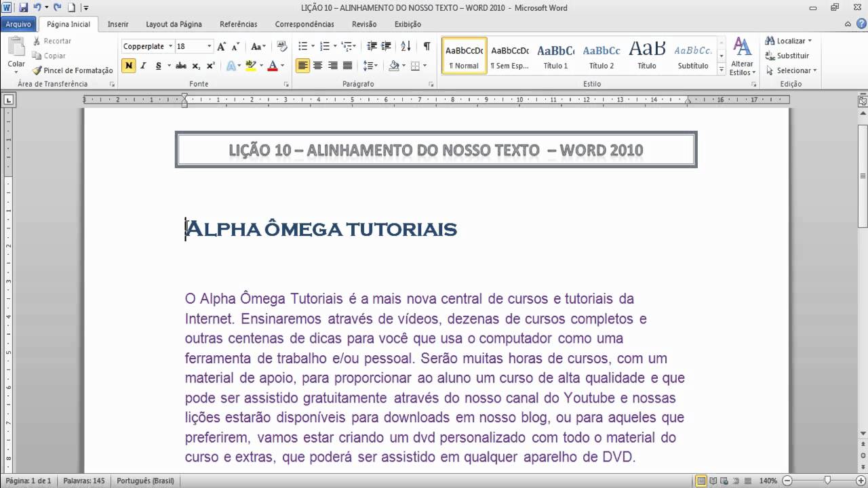Toggle bold N formatting
868x488 pixels.
coord(128,66)
